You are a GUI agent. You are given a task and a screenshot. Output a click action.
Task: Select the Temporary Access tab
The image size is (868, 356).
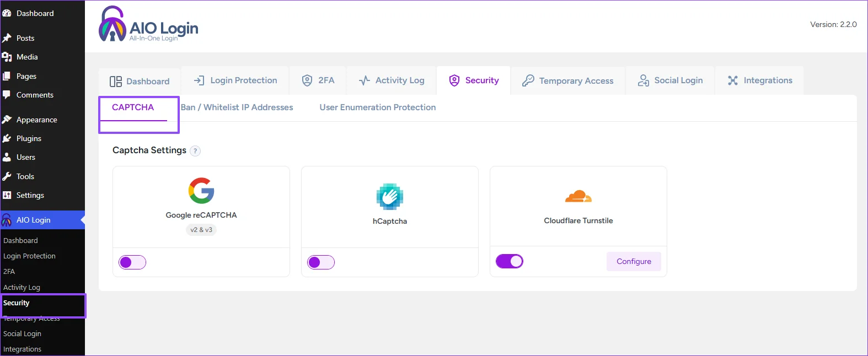[568, 80]
